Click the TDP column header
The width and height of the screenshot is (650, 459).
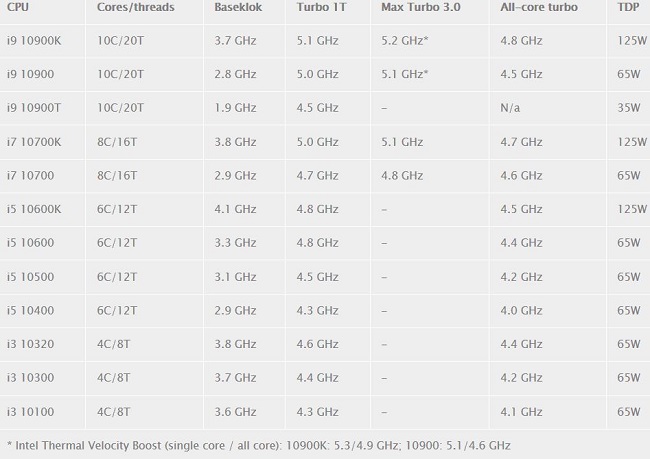[628, 7]
